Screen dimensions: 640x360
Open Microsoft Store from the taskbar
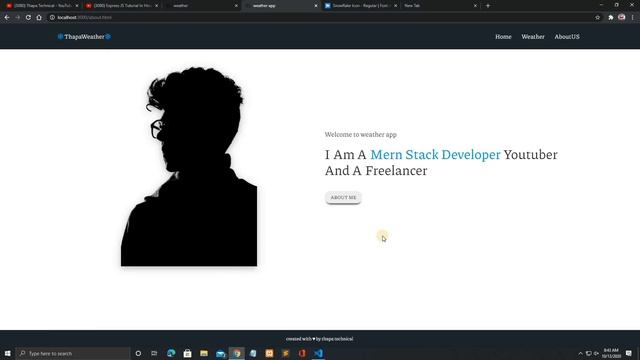click(187, 353)
